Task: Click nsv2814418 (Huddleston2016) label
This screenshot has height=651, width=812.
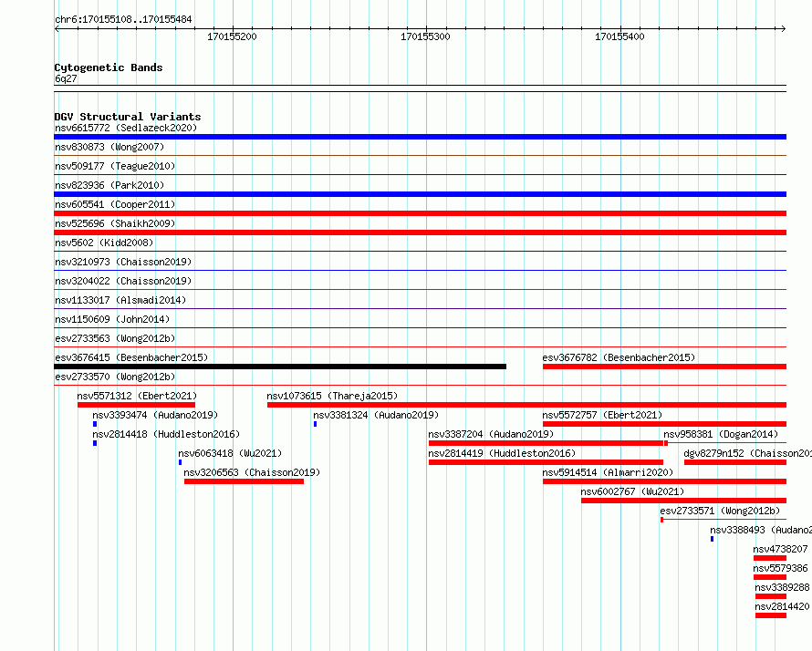Action: pyautogui.click(x=166, y=434)
